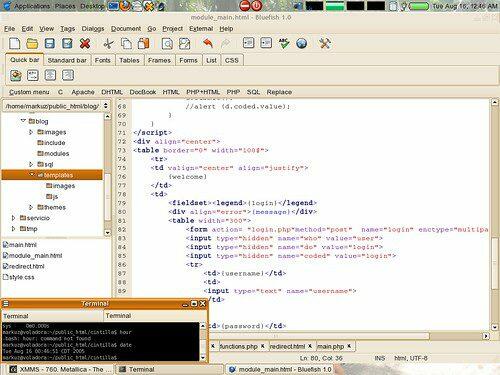
Task: Open the PHP+HTML custom menu
Action: (x=203, y=92)
